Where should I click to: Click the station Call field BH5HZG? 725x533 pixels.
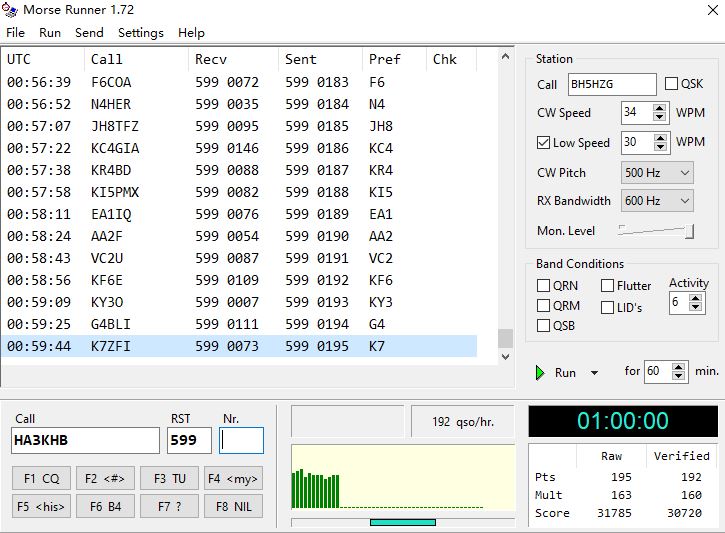pyautogui.click(x=612, y=84)
